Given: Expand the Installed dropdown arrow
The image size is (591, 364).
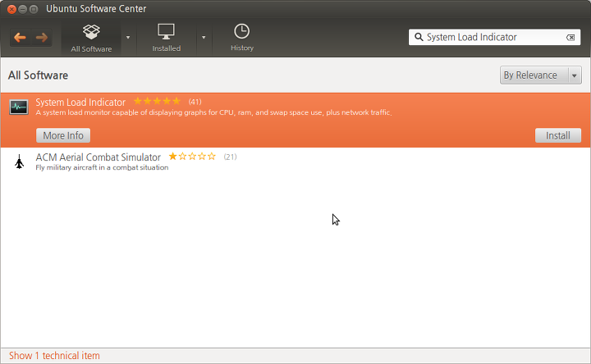Looking at the screenshot, I should (204, 38).
